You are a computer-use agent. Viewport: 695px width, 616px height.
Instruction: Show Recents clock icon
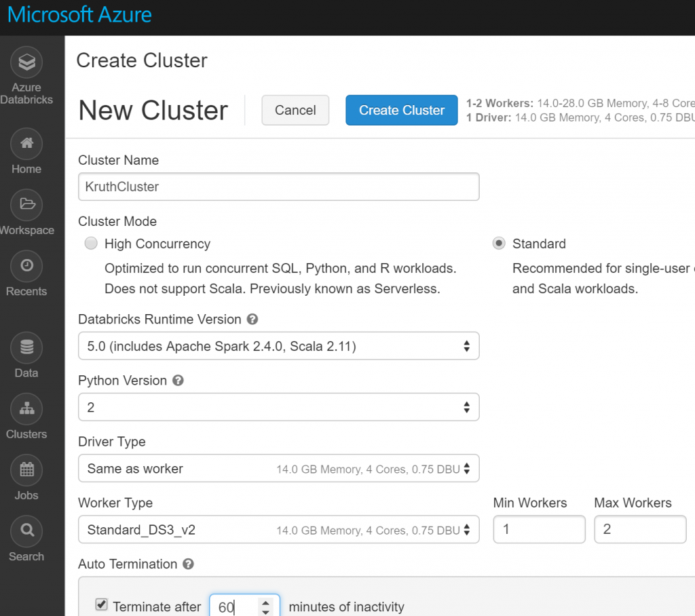[26, 266]
